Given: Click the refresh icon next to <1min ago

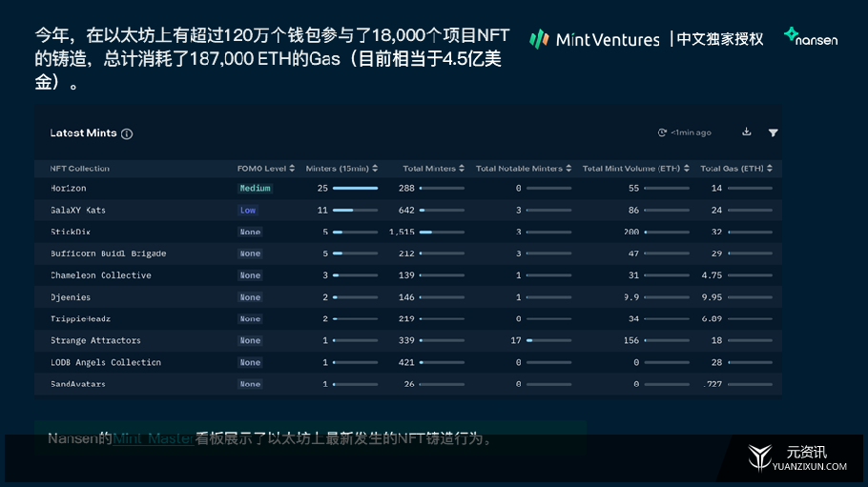Looking at the screenshot, I should (x=662, y=132).
